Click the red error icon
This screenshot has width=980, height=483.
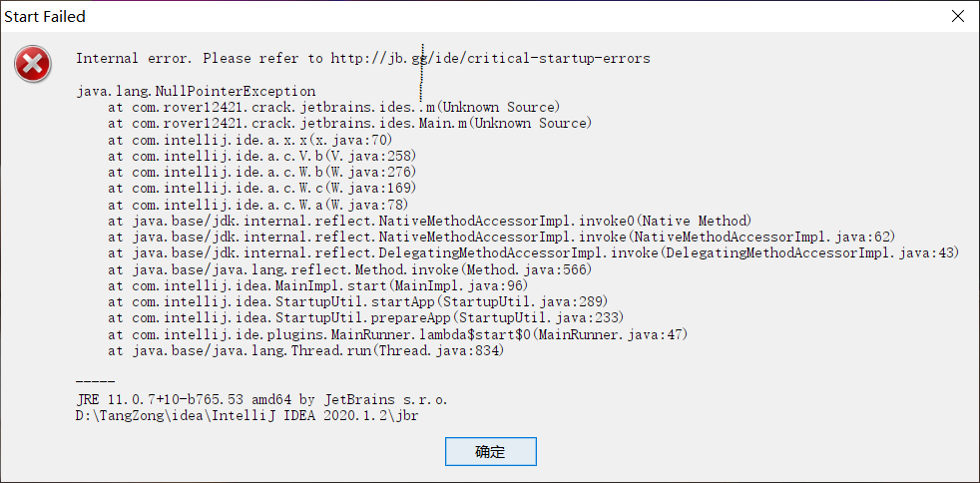33,64
